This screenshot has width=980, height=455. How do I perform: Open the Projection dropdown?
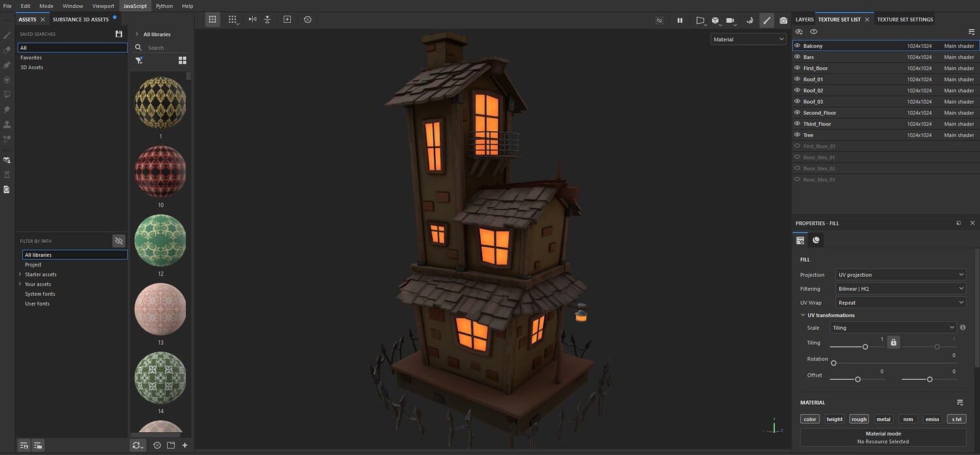[900, 275]
